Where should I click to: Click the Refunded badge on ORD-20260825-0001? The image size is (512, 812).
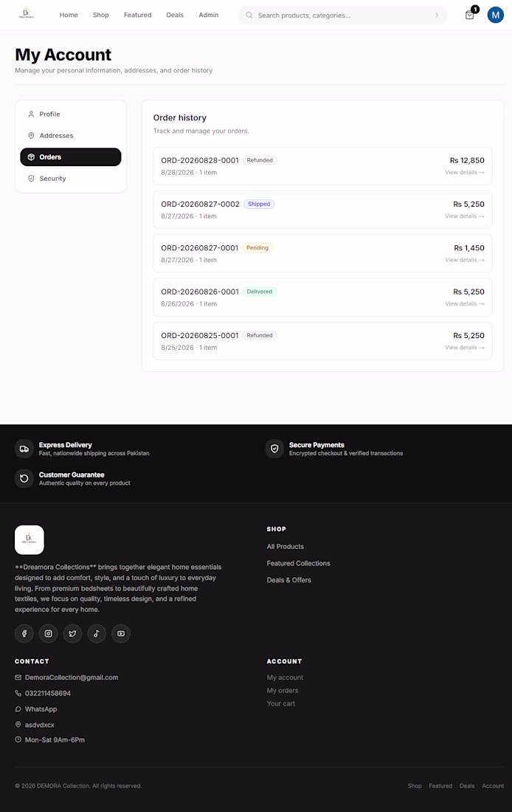click(x=260, y=335)
